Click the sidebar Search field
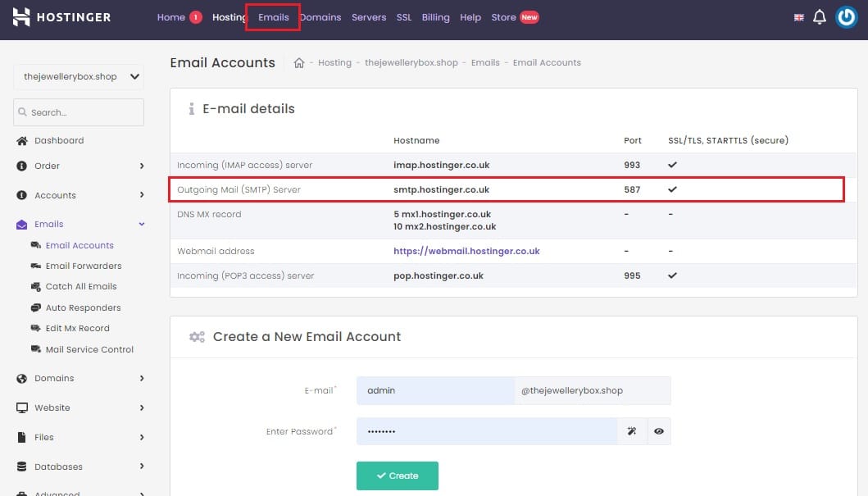Screen dimensions: 868x496 (x=79, y=111)
